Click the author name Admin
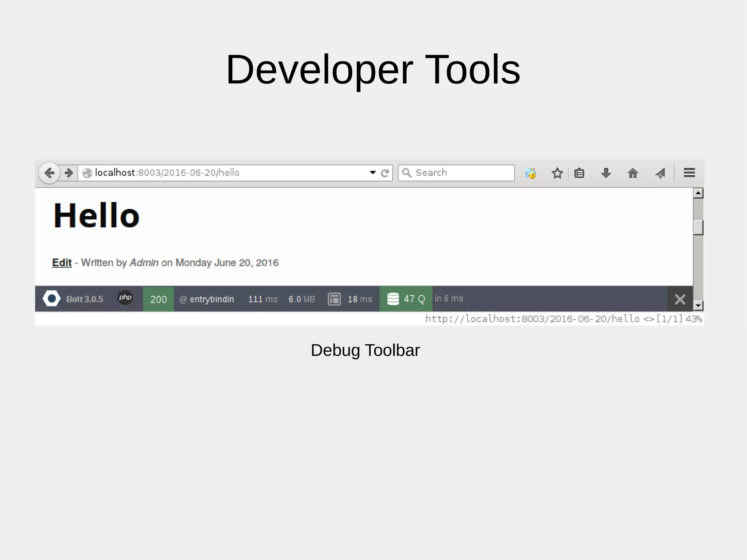 [144, 263]
